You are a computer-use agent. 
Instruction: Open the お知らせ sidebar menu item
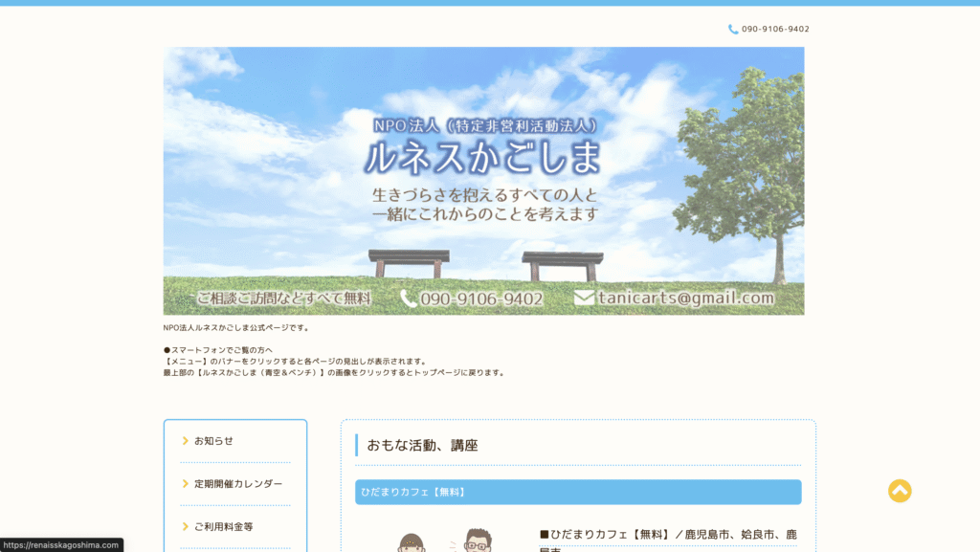tap(213, 441)
